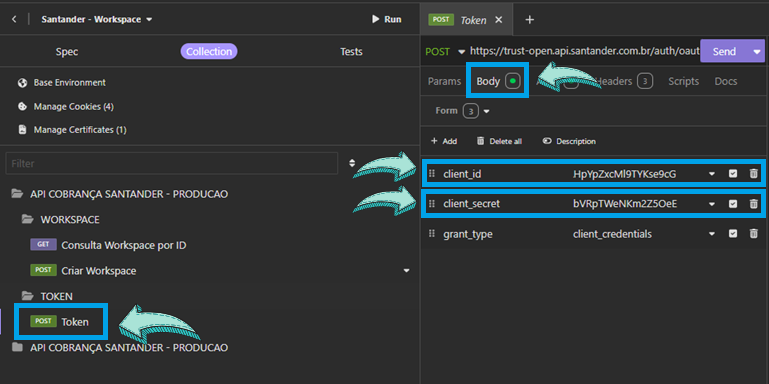Click the client_secret value field
This screenshot has height=384, width=769.
click(x=625, y=204)
